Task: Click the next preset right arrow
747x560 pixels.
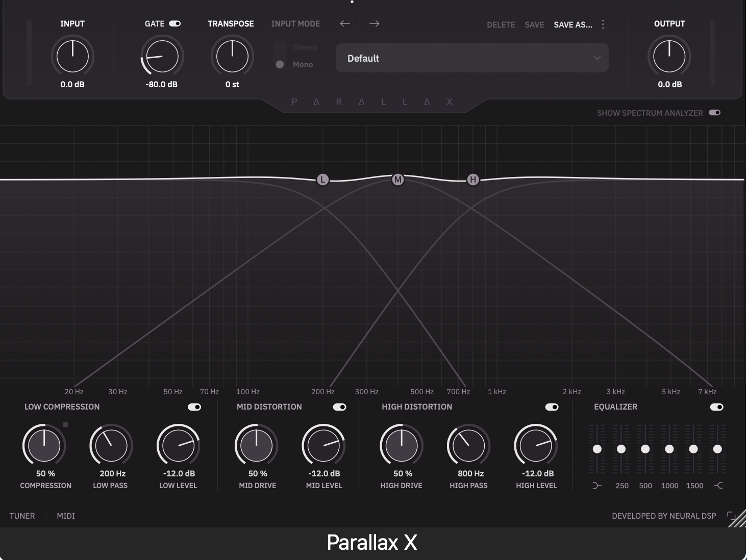Action: 374,23
